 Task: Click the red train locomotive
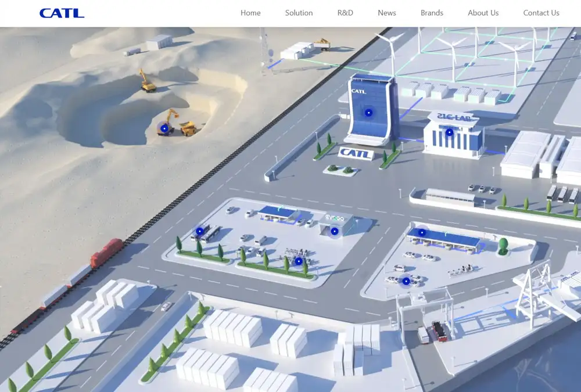pos(107,253)
